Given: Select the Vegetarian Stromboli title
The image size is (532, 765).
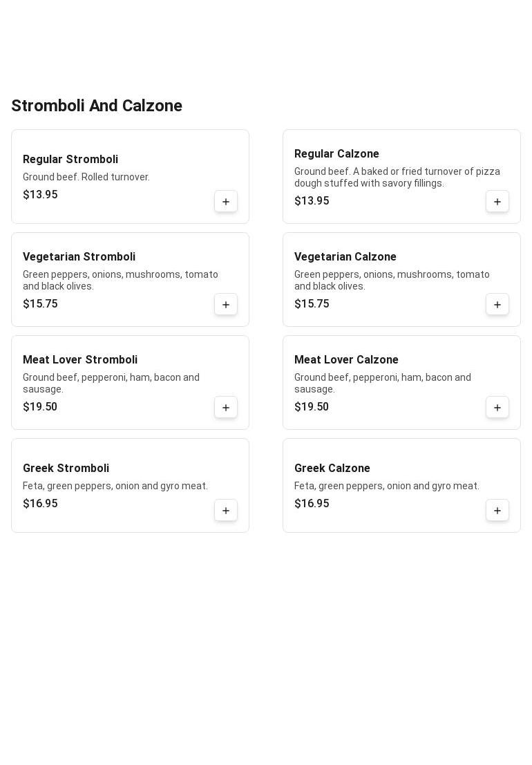Looking at the screenshot, I should tap(79, 256).
